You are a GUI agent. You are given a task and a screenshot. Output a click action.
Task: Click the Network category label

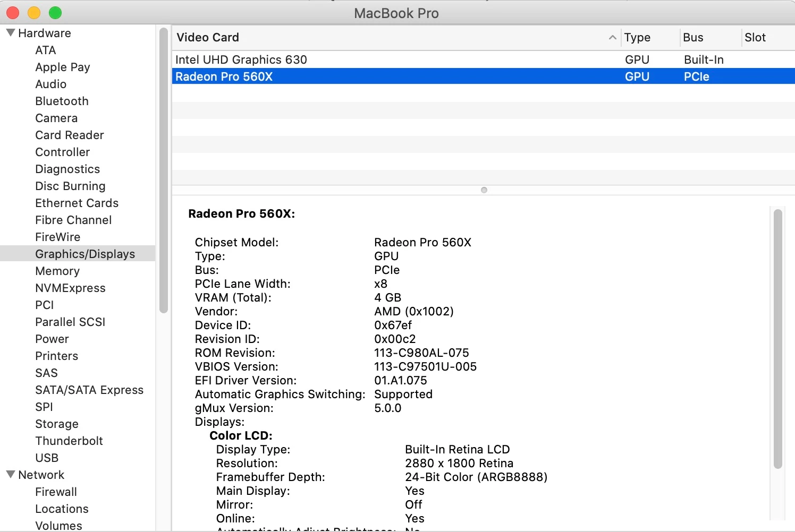(x=41, y=475)
